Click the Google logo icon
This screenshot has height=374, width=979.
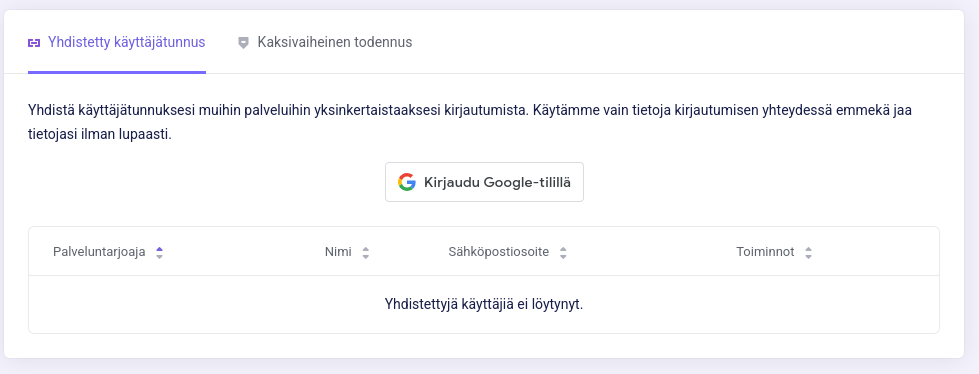pyautogui.click(x=406, y=182)
